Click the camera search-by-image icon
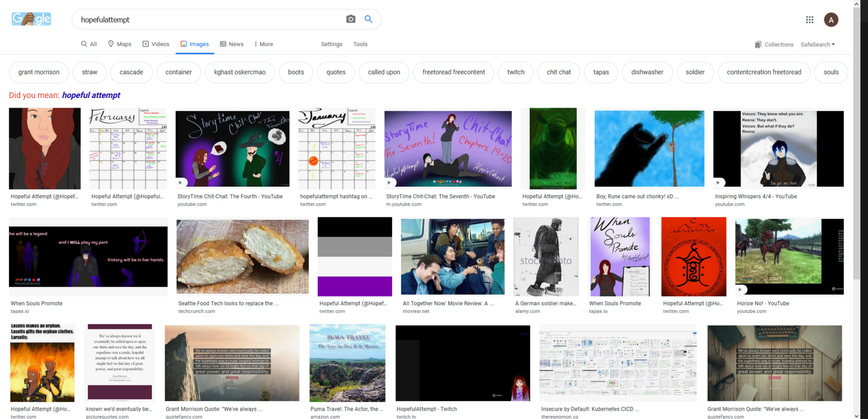 350,19
